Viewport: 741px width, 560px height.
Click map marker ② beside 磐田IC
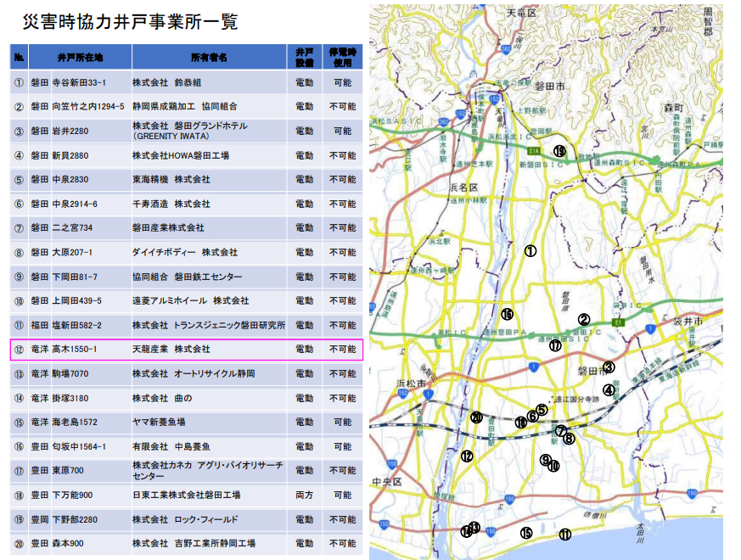coord(584,320)
